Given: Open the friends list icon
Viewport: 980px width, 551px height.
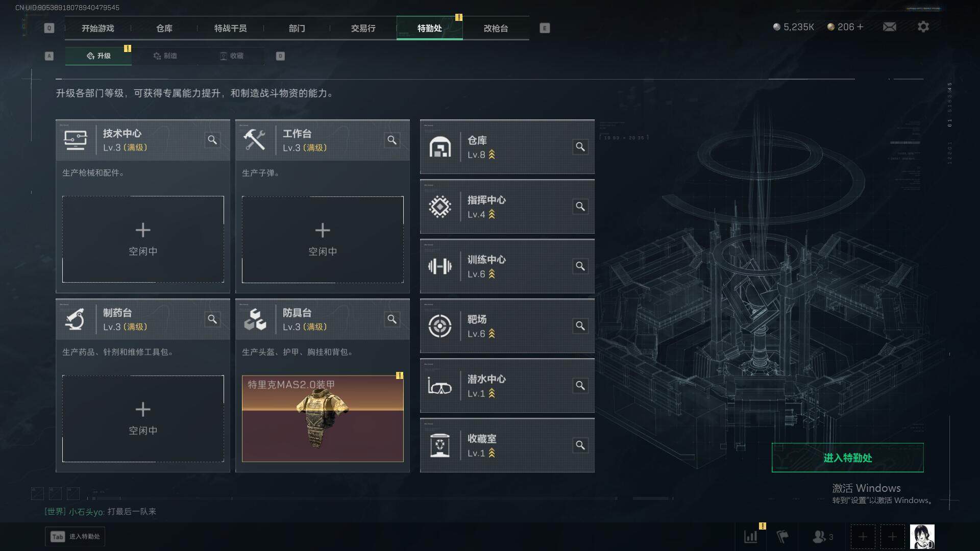Looking at the screenshot, I should (x=822, y=537).
